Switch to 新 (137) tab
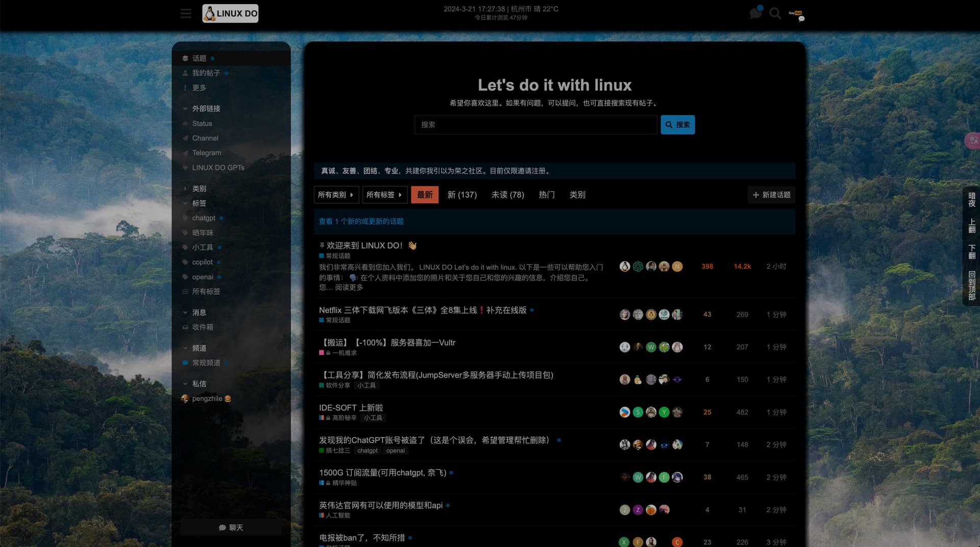Screen dimensions: 980x547 tap(462, 195)
